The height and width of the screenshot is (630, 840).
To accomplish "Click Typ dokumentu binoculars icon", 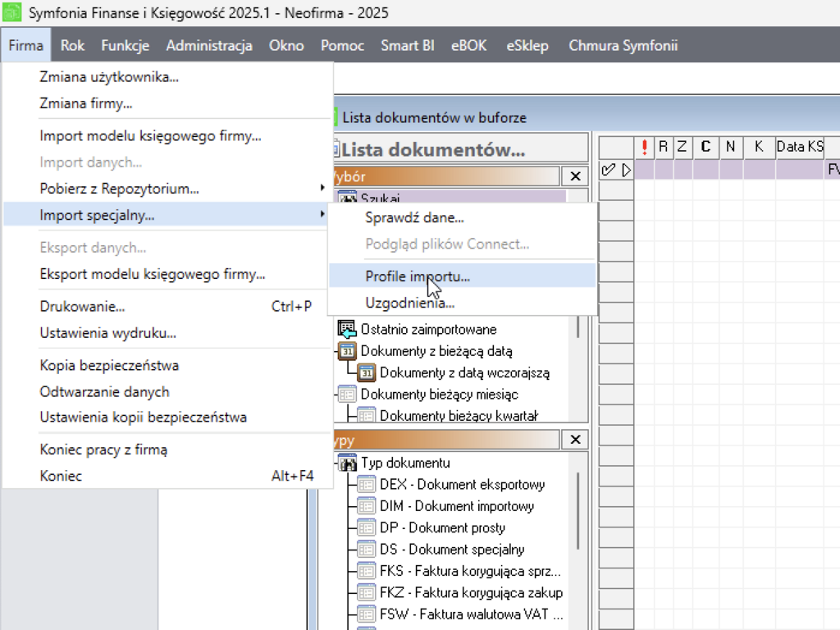I will coord(348,463).
